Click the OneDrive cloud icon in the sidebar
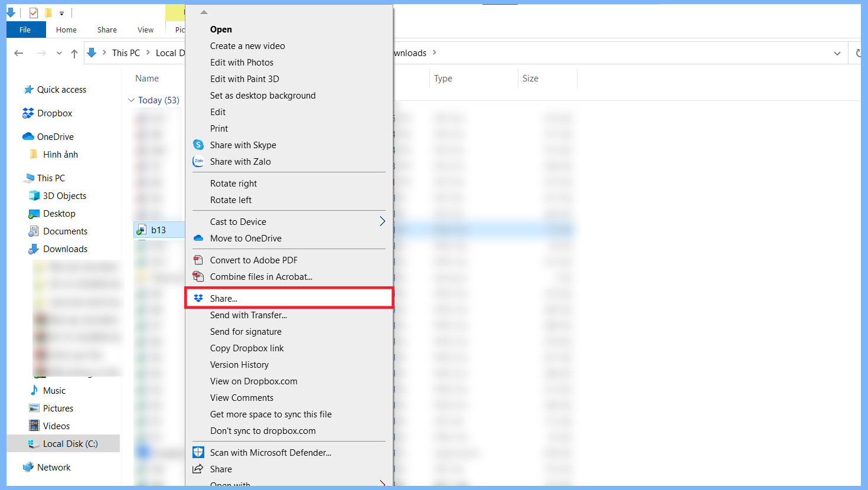Screen dimensions: 868x490 click(28, 136)
